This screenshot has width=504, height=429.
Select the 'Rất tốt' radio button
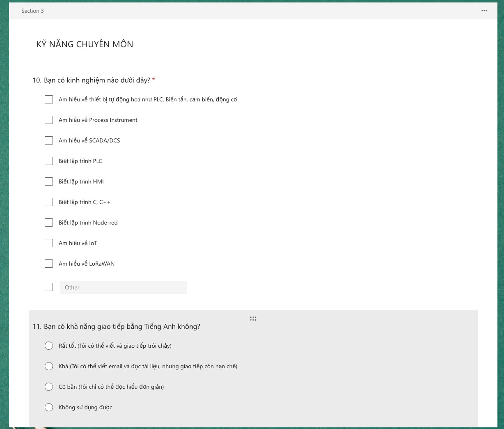(x=49, y=346)
